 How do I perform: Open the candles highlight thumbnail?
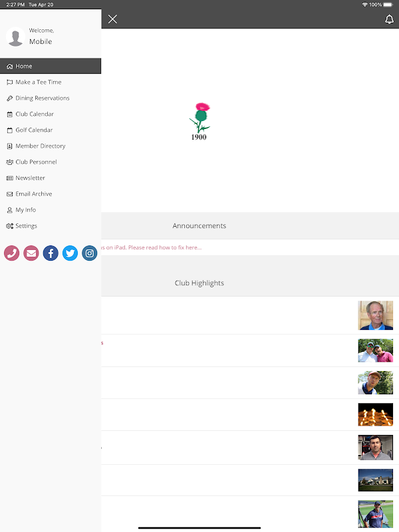[375, 414]
